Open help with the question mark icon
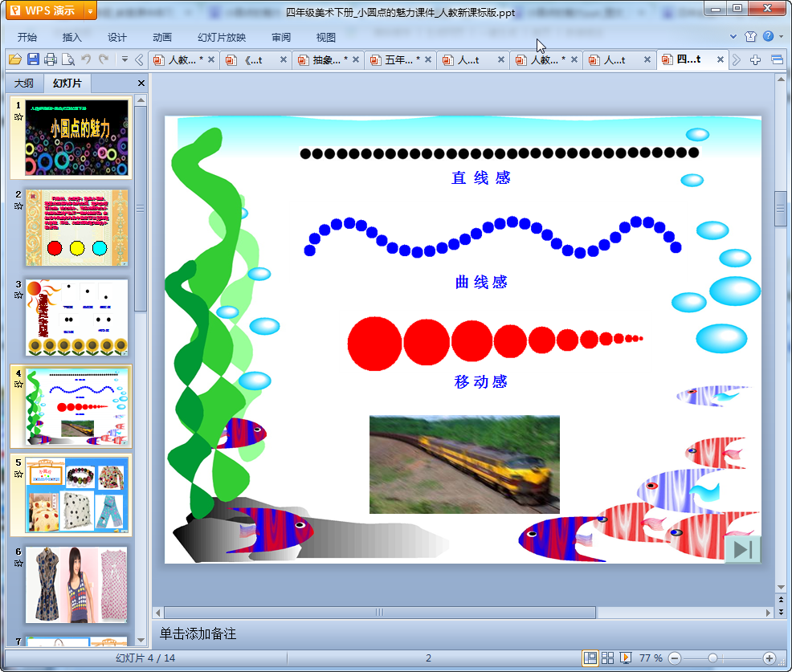The width and height of the screenshot is (792, 672). [768, 36]
